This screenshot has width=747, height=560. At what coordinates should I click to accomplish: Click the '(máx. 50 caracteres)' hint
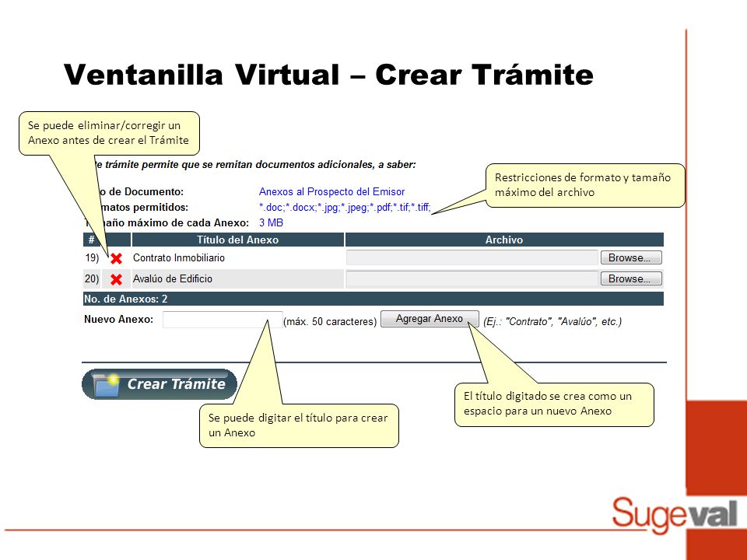(330, 321)
